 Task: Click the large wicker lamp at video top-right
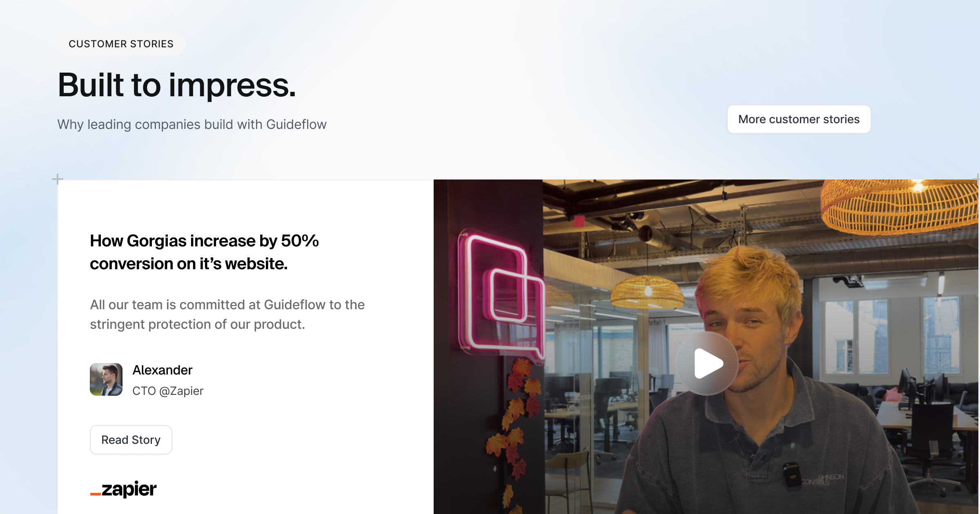click(900, 207)
